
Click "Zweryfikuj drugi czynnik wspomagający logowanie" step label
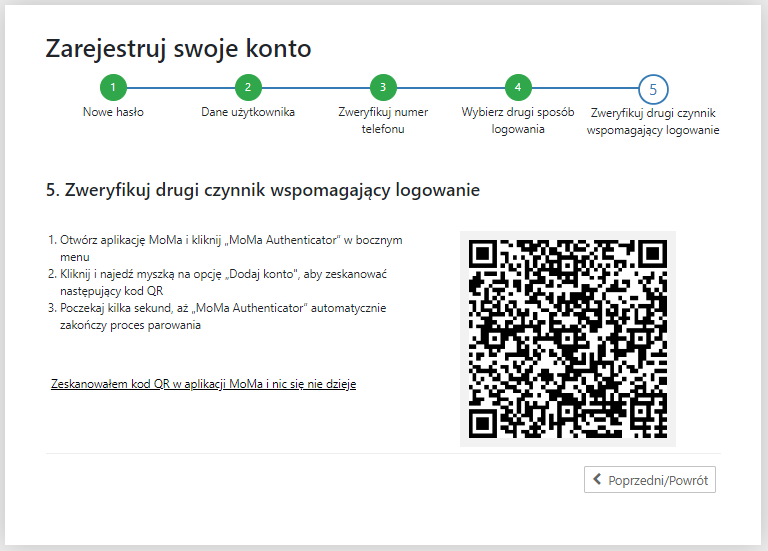tap(653, 122)
